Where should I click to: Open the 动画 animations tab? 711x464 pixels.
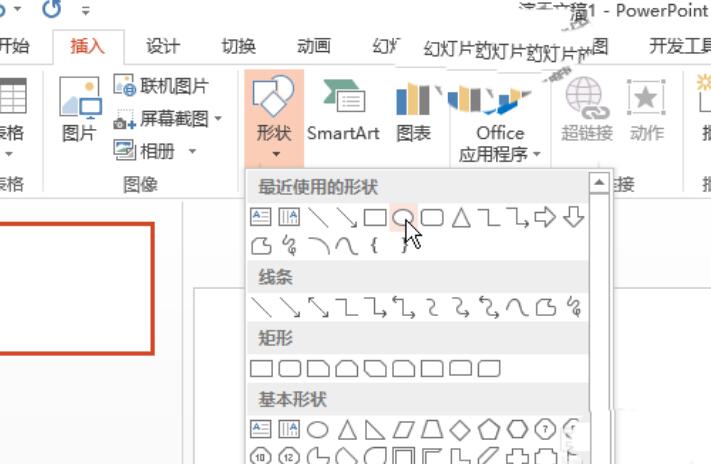click(x=313, y=46)
